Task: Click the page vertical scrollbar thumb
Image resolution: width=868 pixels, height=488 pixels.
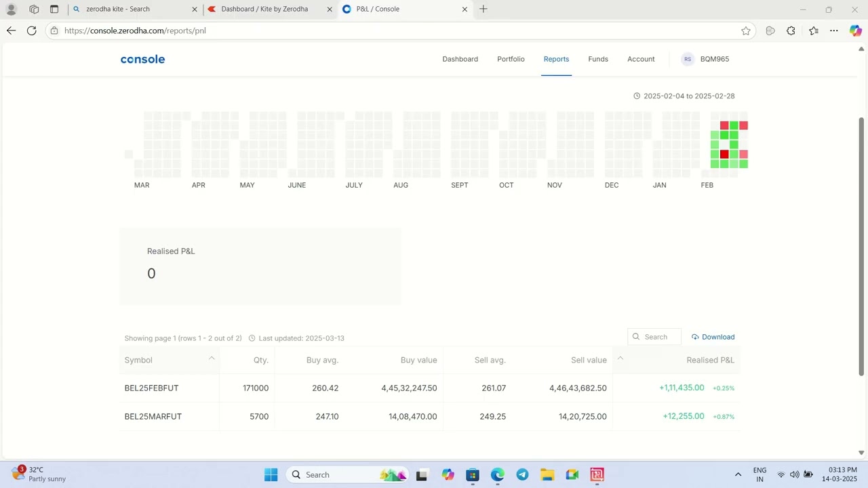Action: pos(862,247)
